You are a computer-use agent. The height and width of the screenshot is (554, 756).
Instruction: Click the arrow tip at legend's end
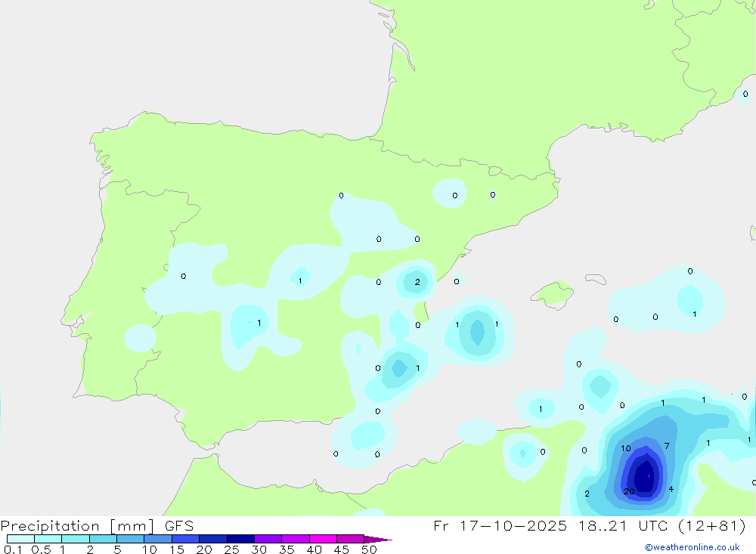coord(379,539)
